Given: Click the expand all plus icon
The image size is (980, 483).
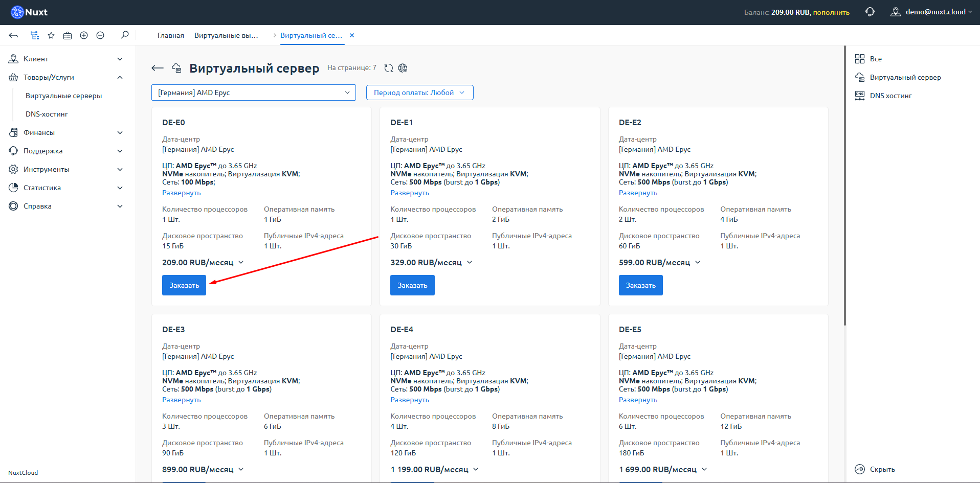Looking at the screenshot, I should click(84, 35).
